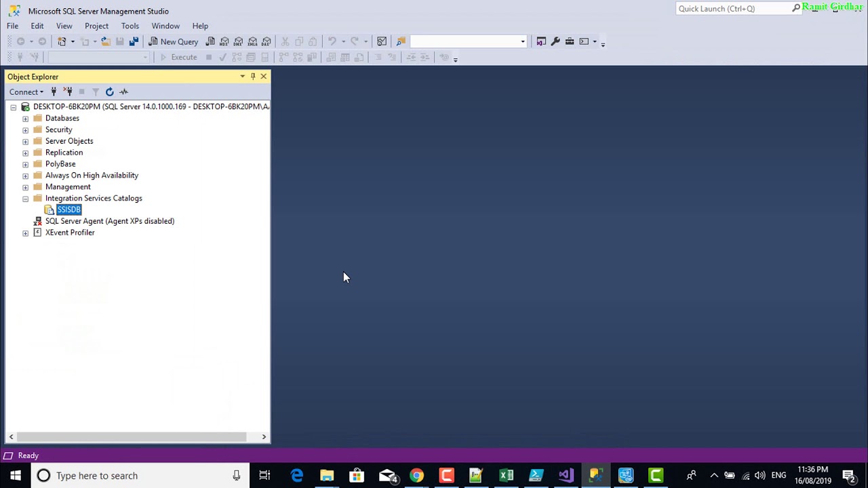Click the Analysis Services XMLA Query icon
868x488 pixels.
252,41
